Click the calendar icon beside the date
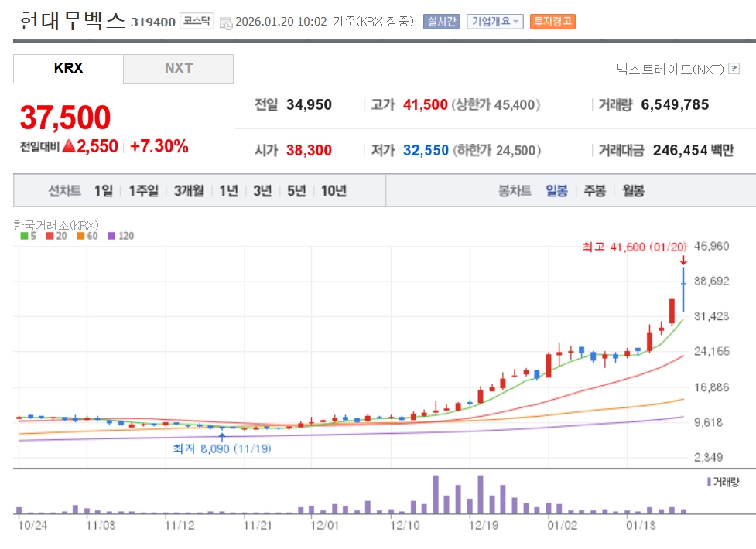The width and height of the screenshot is (756, 549). click(x=225, y=22)
